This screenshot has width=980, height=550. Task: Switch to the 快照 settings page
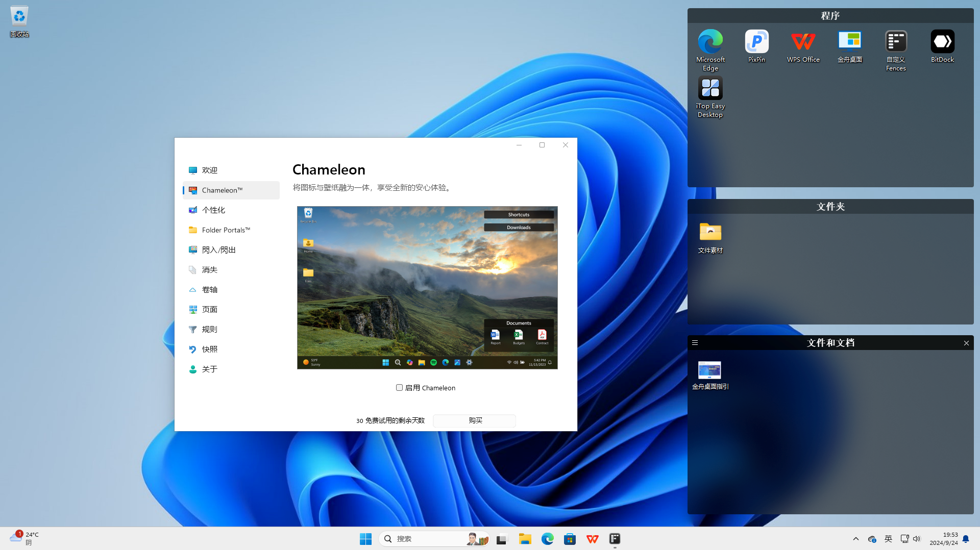(x=209, y=349)
